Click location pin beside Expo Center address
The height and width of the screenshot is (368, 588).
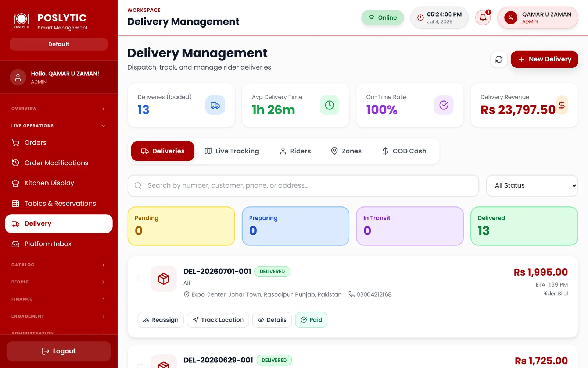pyautogui.click(x=186, y=294)
